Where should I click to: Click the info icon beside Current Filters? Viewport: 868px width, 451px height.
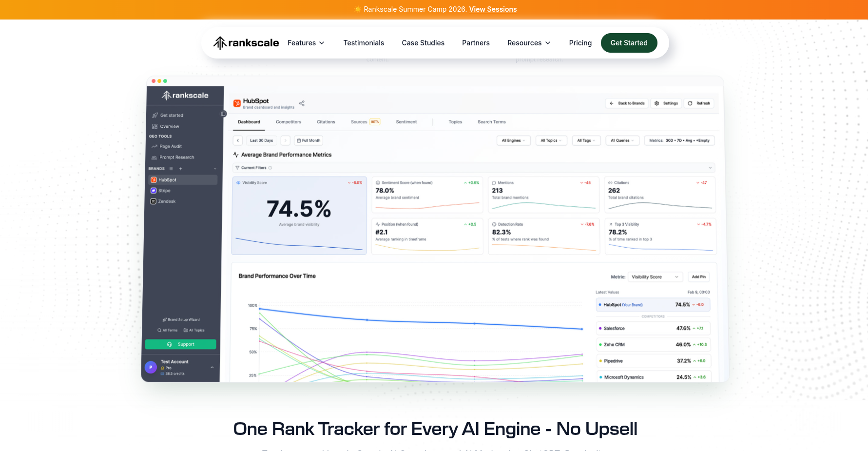click(x=270, y=168)
